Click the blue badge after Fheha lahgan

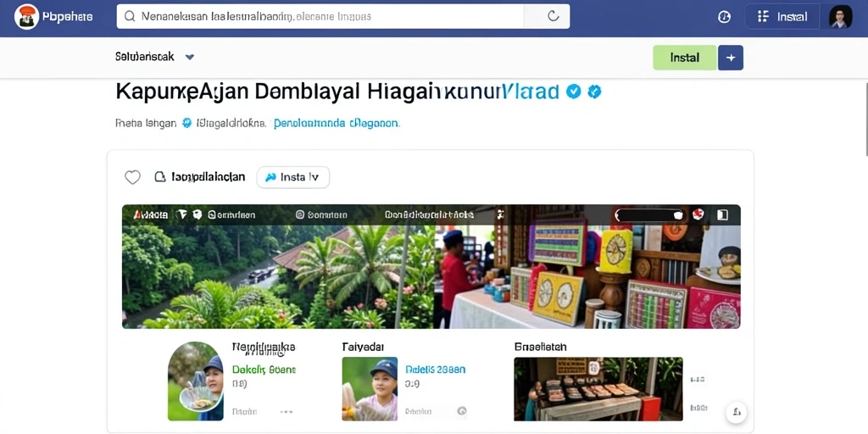click(187, 123)
